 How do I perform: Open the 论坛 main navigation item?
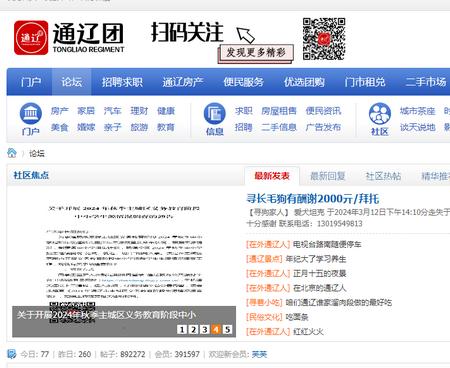71,82
